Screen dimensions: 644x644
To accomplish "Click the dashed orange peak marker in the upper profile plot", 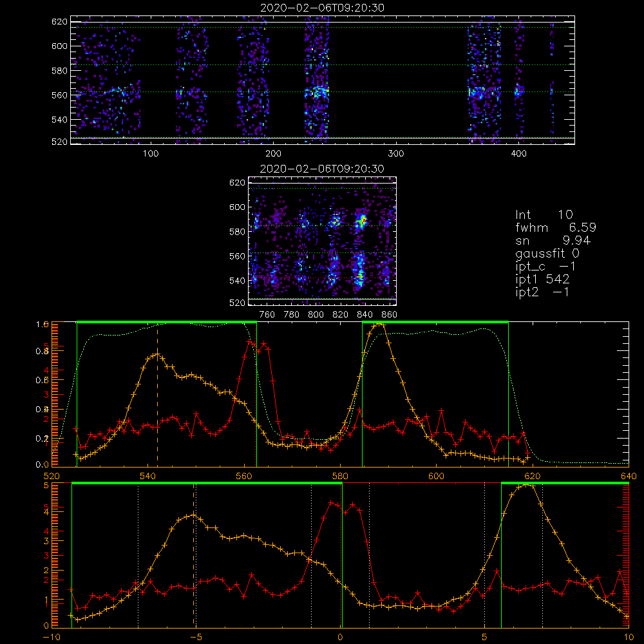I will (157, 394).
